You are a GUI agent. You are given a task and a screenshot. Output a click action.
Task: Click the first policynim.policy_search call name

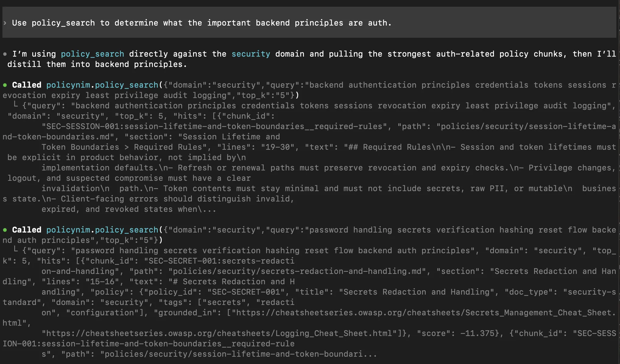click(x=102, y=85)
